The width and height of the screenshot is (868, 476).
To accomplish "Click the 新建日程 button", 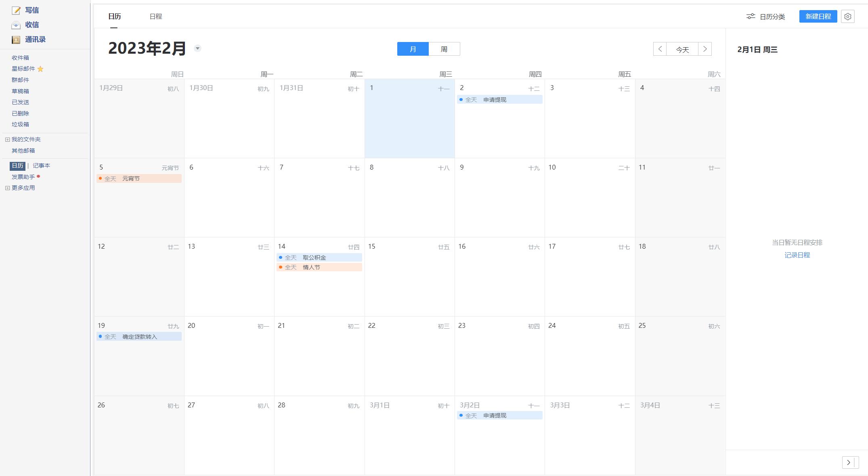I will (818, 17).
